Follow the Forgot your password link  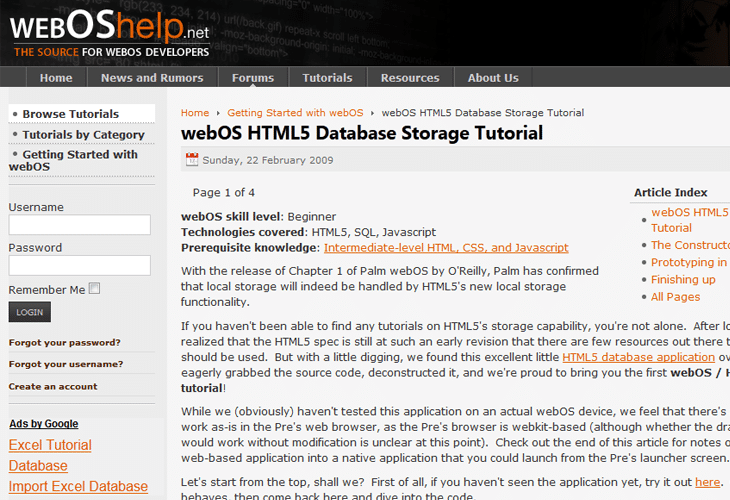coord(64,343)
